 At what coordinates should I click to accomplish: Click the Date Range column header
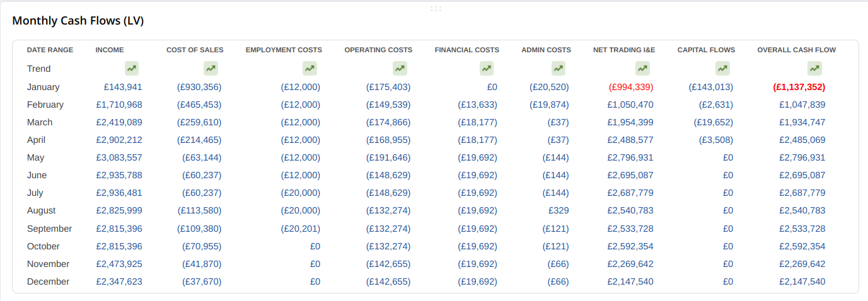[x=50, y=50]
